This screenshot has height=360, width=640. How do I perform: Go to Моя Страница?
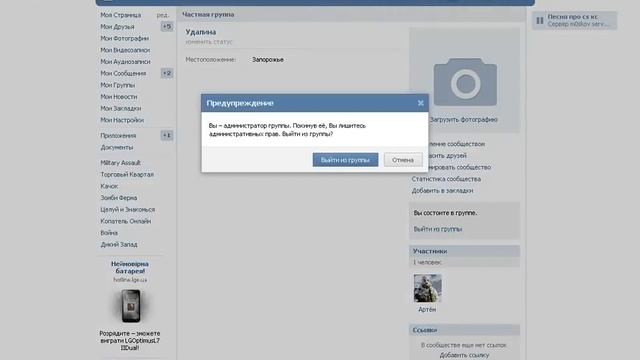120,15
